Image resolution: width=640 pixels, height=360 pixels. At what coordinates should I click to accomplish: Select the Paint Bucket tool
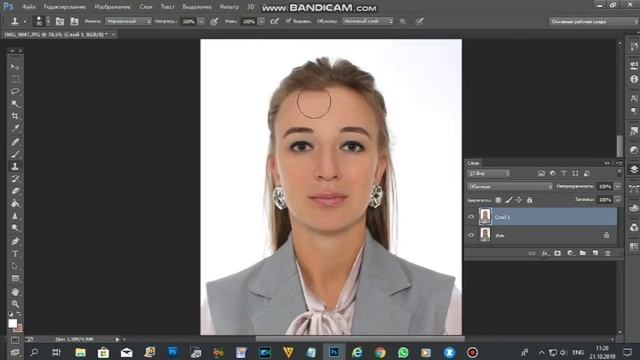click(15, 203)
